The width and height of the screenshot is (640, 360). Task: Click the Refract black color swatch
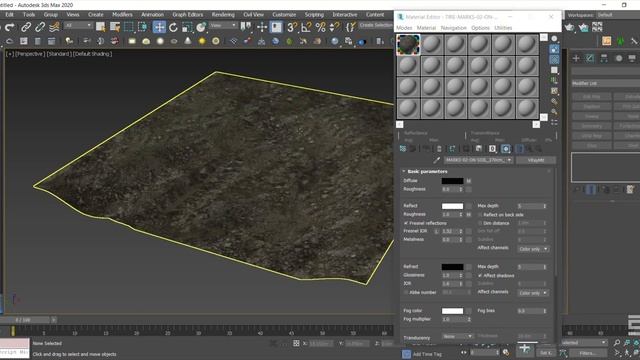click(453, 267)
